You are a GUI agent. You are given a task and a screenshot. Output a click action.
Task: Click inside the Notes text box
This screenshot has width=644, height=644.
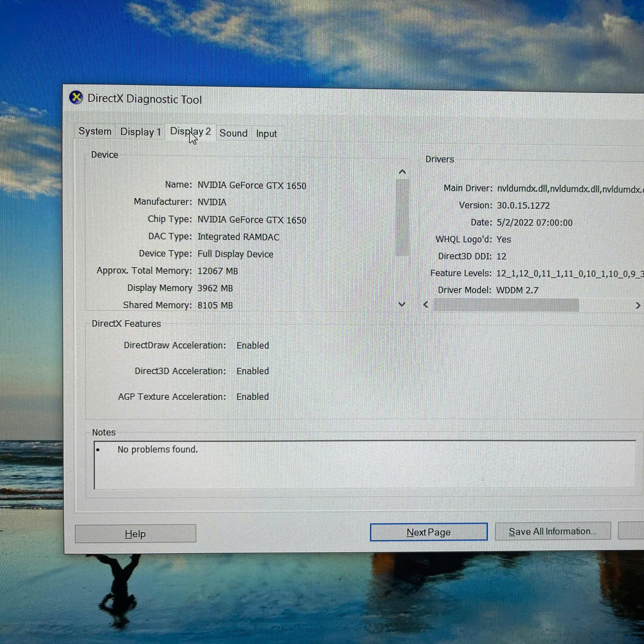click(365, 465)
